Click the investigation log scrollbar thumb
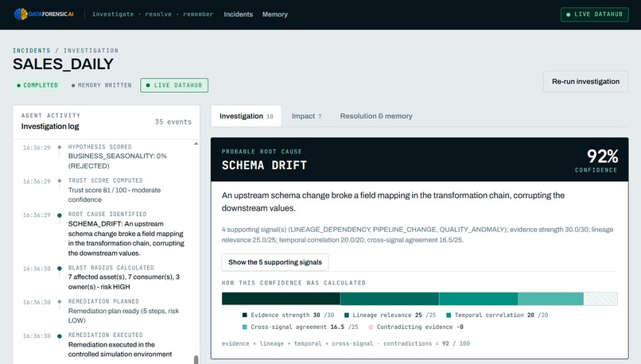 pyautogui.click(x=196, y=359)
